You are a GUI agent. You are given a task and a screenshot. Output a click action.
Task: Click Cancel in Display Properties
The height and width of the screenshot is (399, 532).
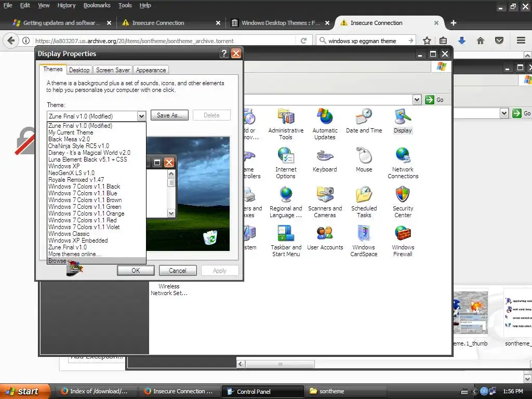pos(178,270)
